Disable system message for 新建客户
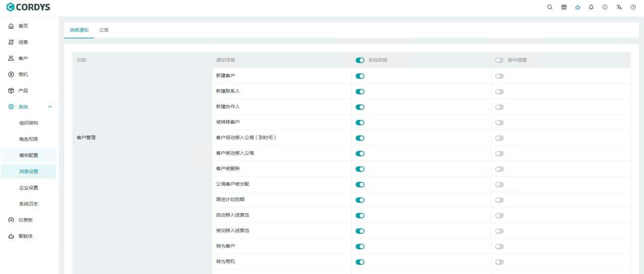Screen dimensions: 644x274 click(x=360, y=76)
